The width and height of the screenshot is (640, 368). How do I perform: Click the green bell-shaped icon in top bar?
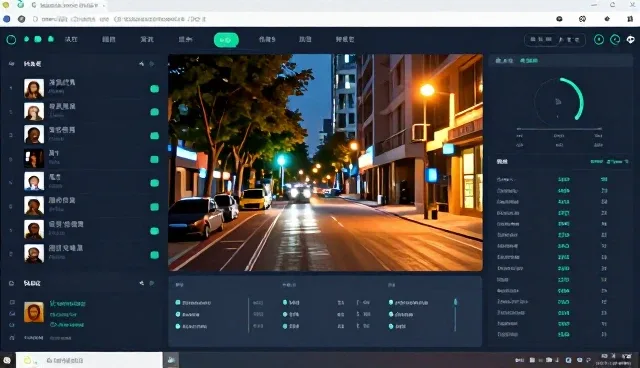(51, 39)
